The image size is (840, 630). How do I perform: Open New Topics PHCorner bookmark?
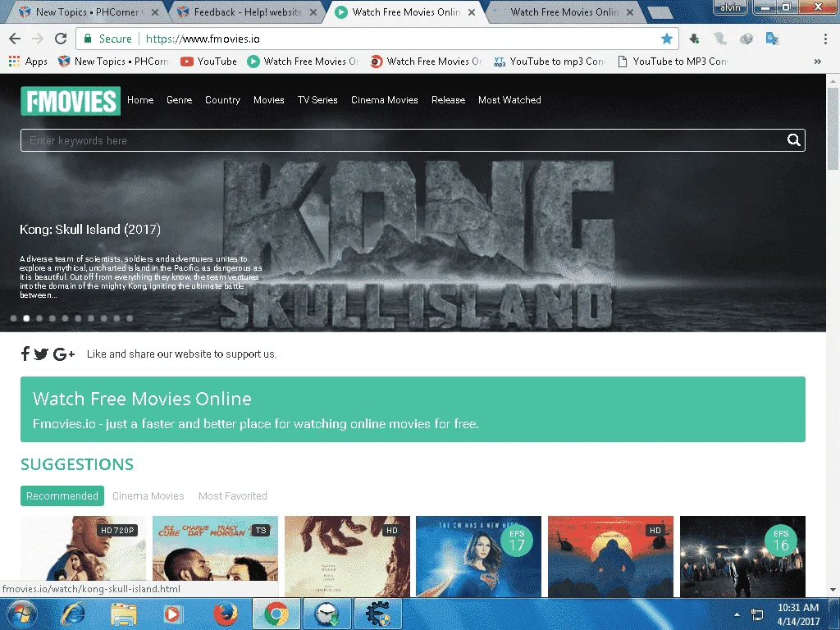[113, 62]
